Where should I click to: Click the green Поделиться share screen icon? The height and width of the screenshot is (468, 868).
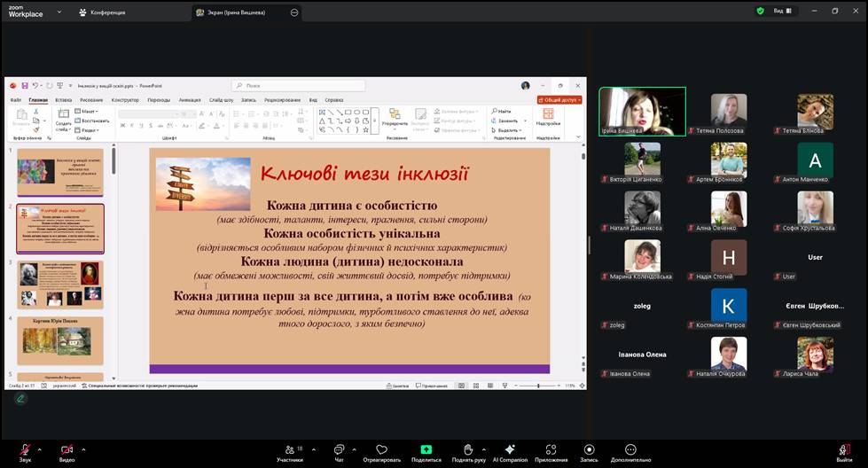[x=426, y=450]
